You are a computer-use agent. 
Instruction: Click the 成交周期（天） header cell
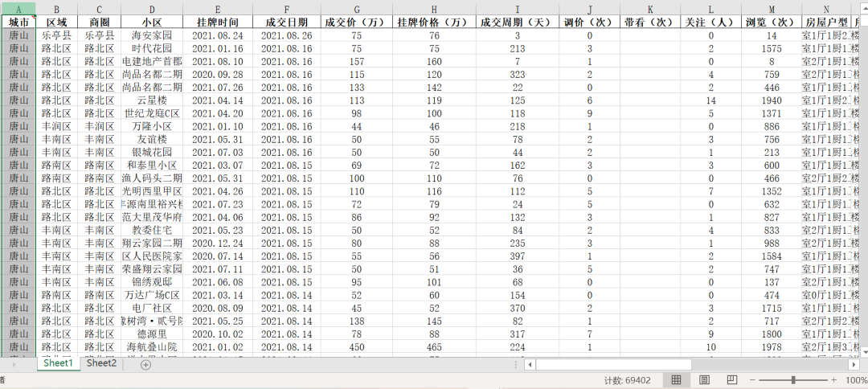pyautogui.click(x=517, y=23)
